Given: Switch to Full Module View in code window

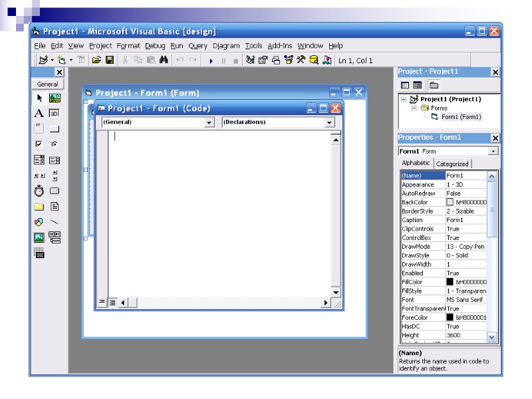Looking at the screenshot, I should point(112,302).
